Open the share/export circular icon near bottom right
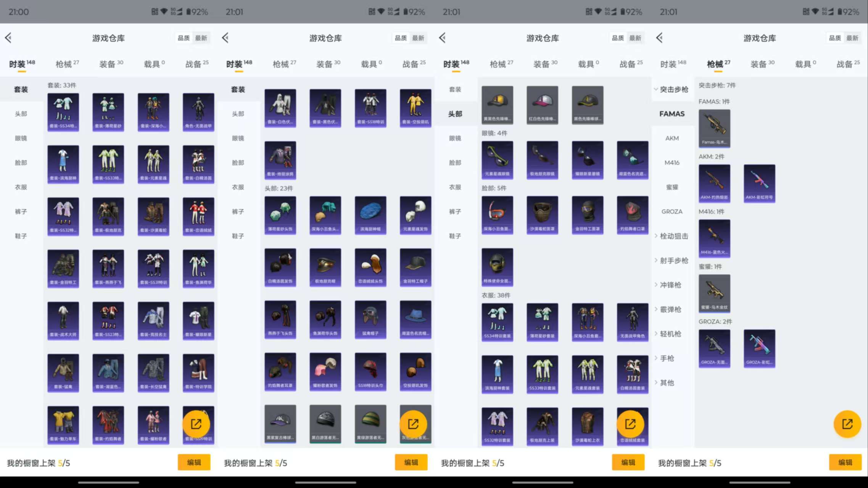The height and width of the screenshot is (488, 868). [847, 424]
